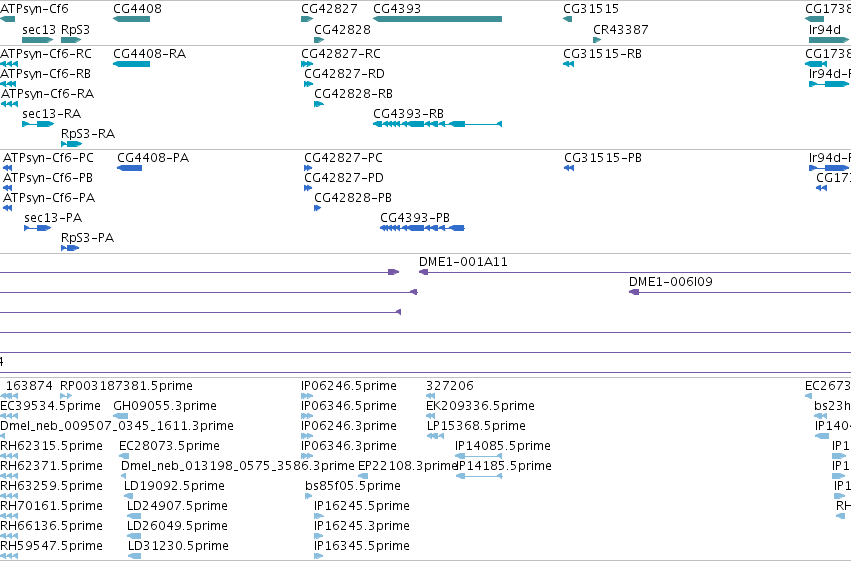Select the sec13-PA protein label

pyautogui.click(x=53, y=218)
